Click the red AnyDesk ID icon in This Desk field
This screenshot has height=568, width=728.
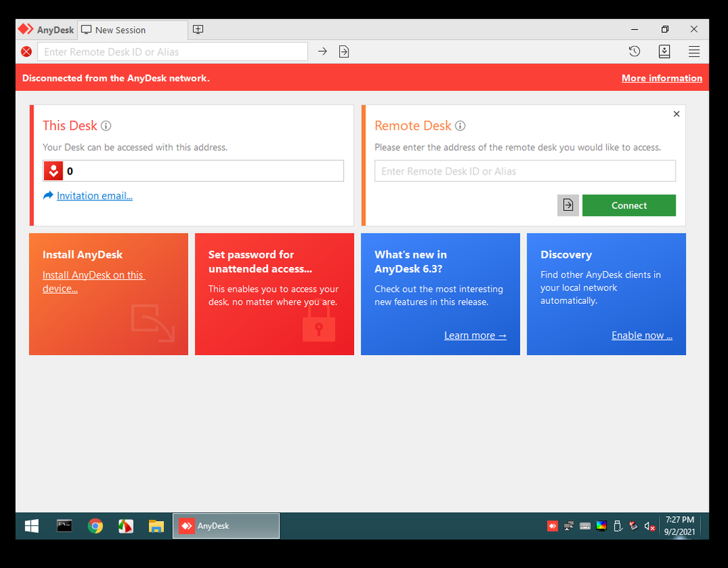(53, 171)
